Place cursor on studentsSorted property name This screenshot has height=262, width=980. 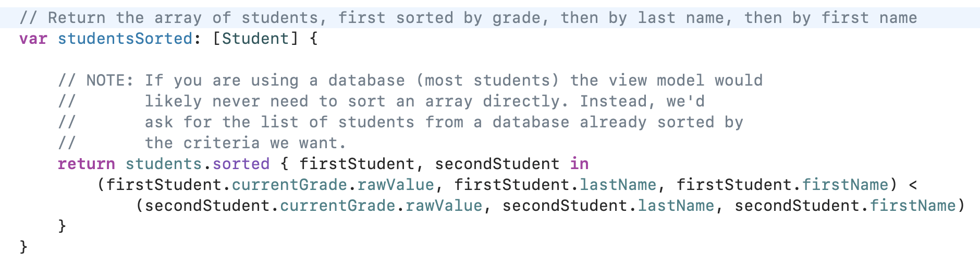(x=125, y=39)
